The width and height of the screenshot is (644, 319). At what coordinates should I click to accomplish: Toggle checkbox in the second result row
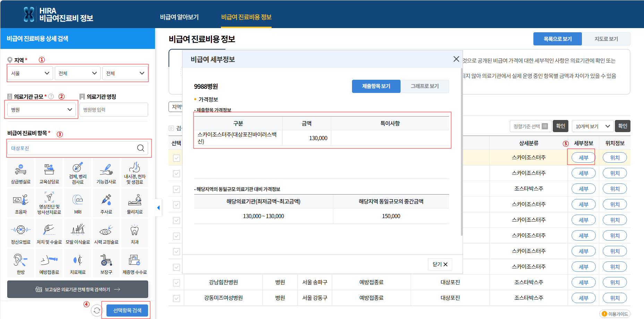(x=177, y=174)
